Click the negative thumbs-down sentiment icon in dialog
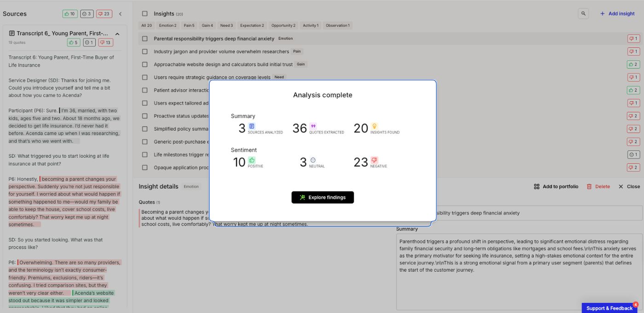The height and width of the screenshot is (313, 644). pos(374,160)
